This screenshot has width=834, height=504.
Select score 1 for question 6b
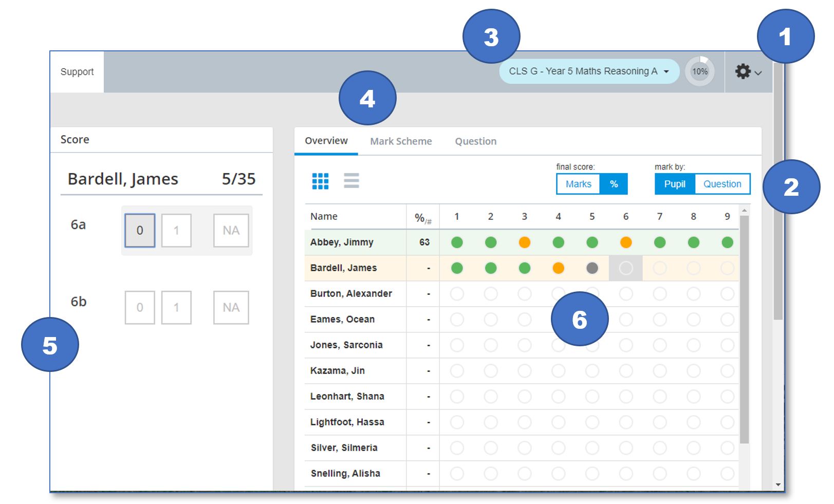176,308
